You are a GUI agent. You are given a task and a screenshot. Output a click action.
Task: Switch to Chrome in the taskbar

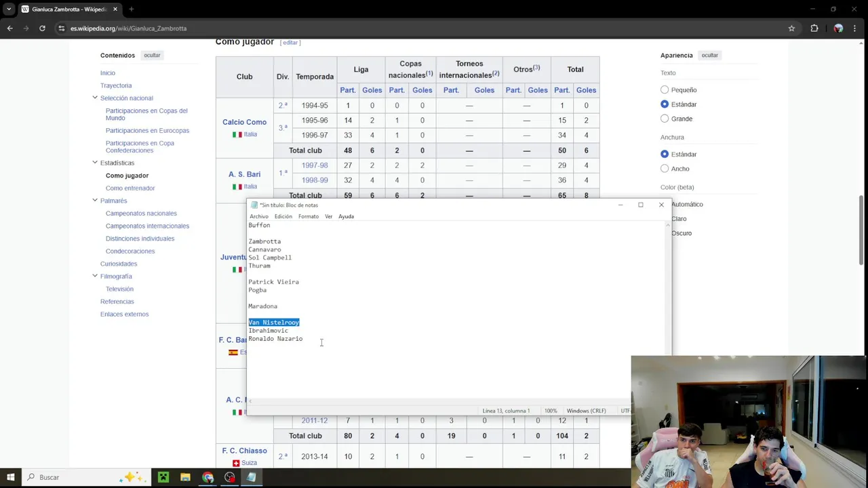point(208,477)
